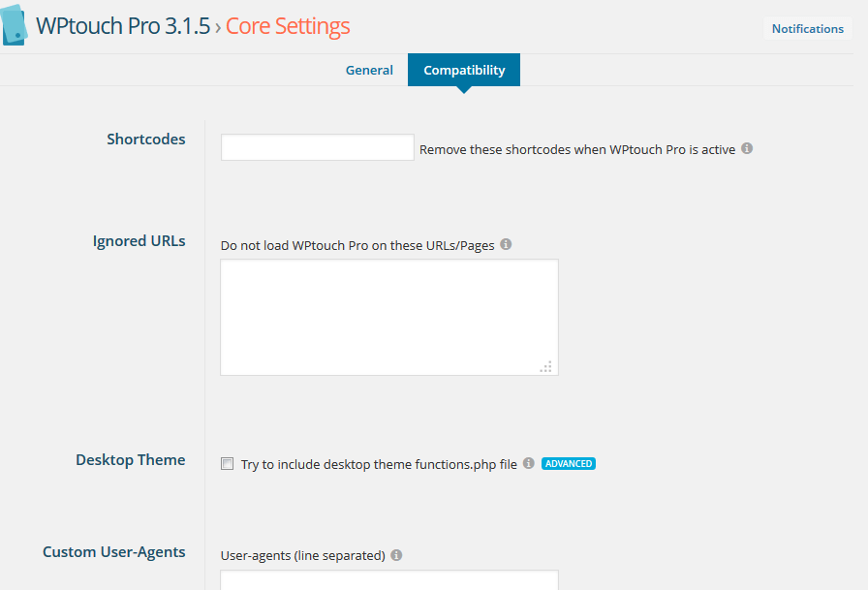
Task: Click info icon after functions.php file text
Action: (x=529, y=463)
